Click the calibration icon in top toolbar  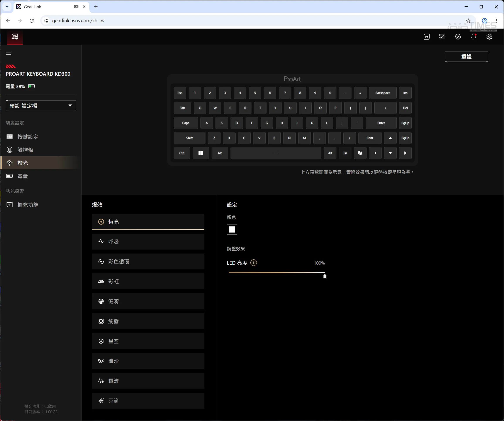click(442, 37)
